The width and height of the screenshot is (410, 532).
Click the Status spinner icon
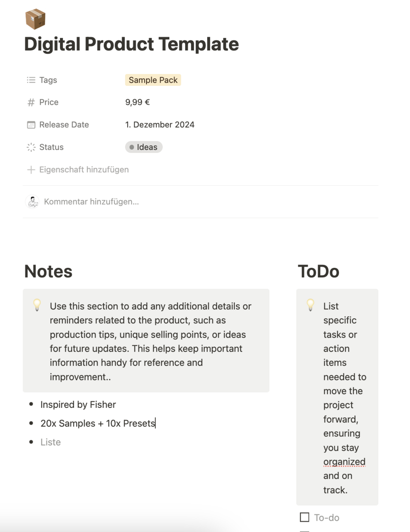(31, 147)
